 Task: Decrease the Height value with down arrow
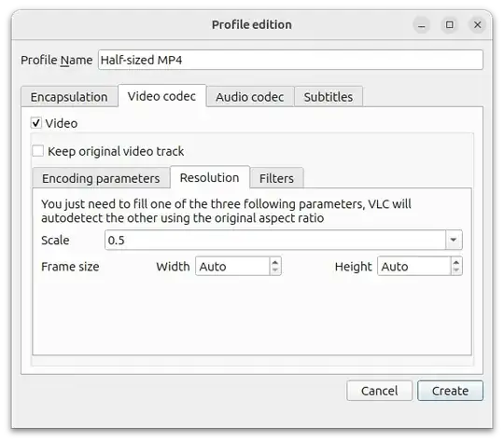456,270
